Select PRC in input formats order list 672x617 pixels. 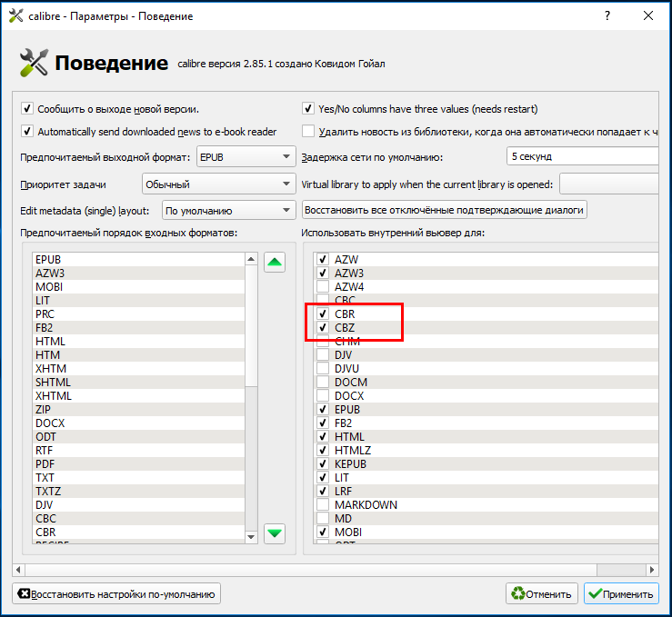point(138,313)
